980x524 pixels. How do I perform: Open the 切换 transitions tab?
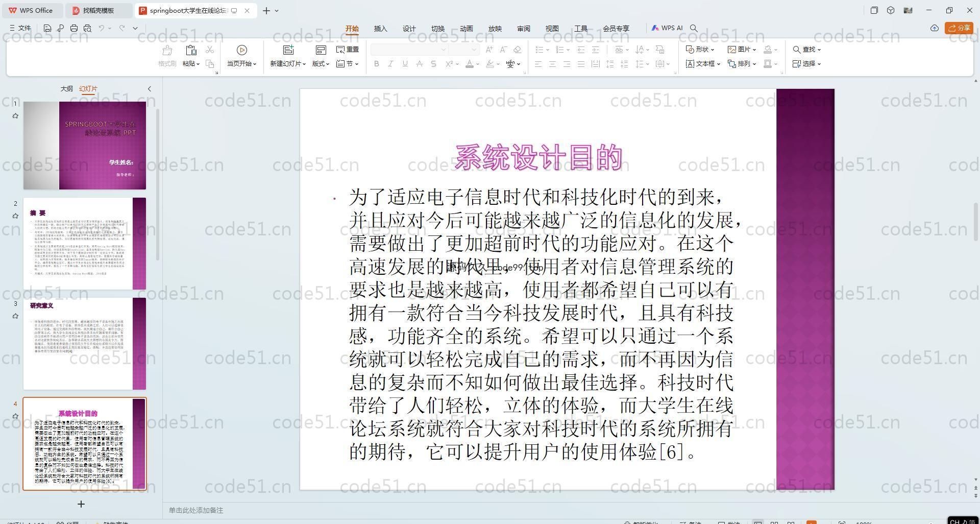pyautogui.click(x=438, y=29)
